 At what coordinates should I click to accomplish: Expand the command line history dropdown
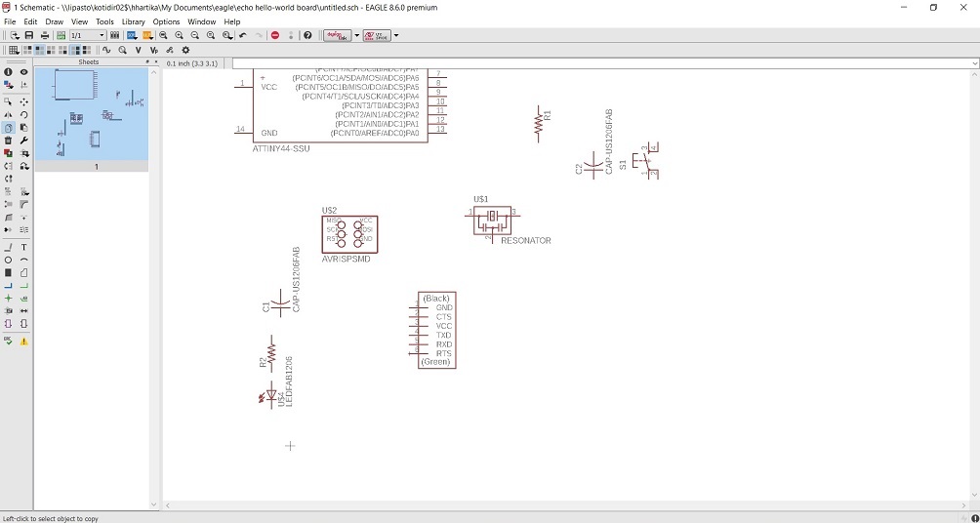coord(974,63)
